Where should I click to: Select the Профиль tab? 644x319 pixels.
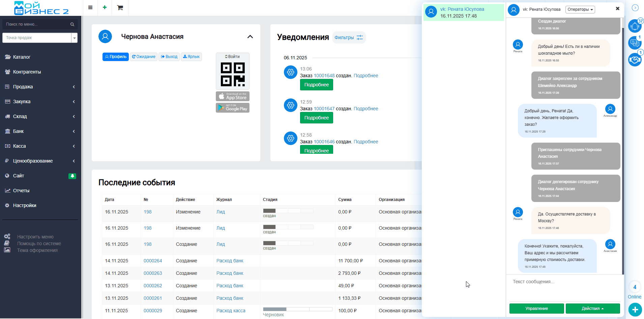(x=116, y=57)
